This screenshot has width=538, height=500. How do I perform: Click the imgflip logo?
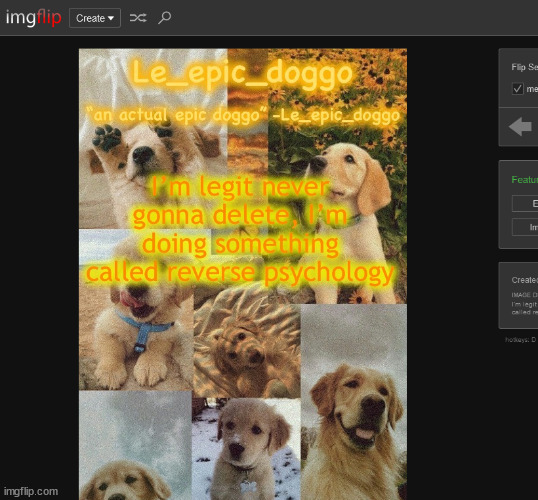[34, 18]
